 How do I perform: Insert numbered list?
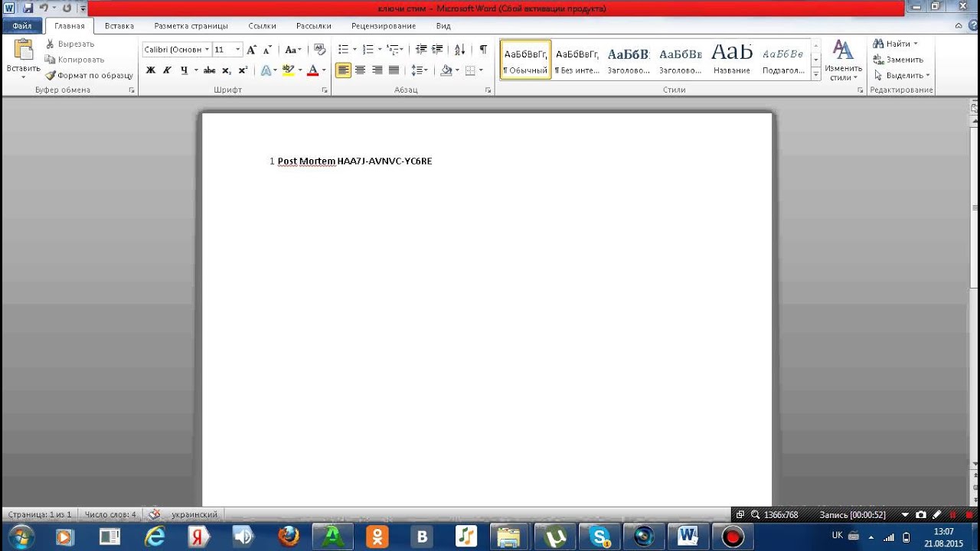click(368, 49)
